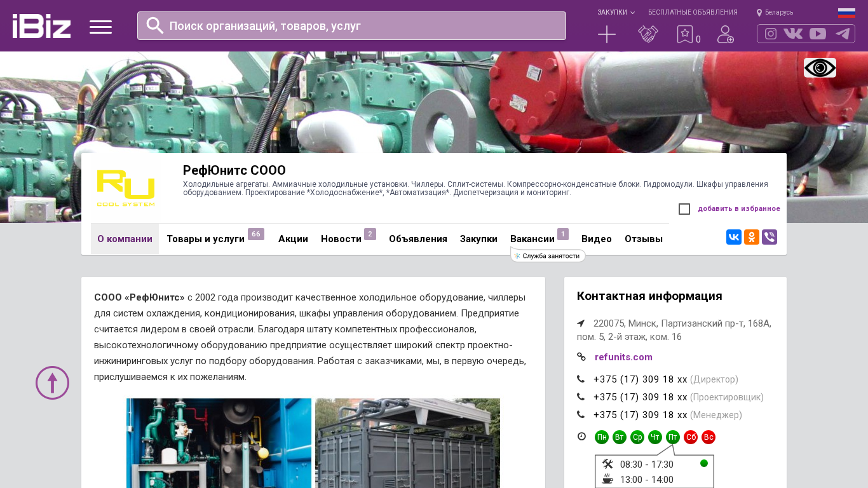
Task: Select Thursday 'Чт' schedule day
Action: click(x=655, y=437)
